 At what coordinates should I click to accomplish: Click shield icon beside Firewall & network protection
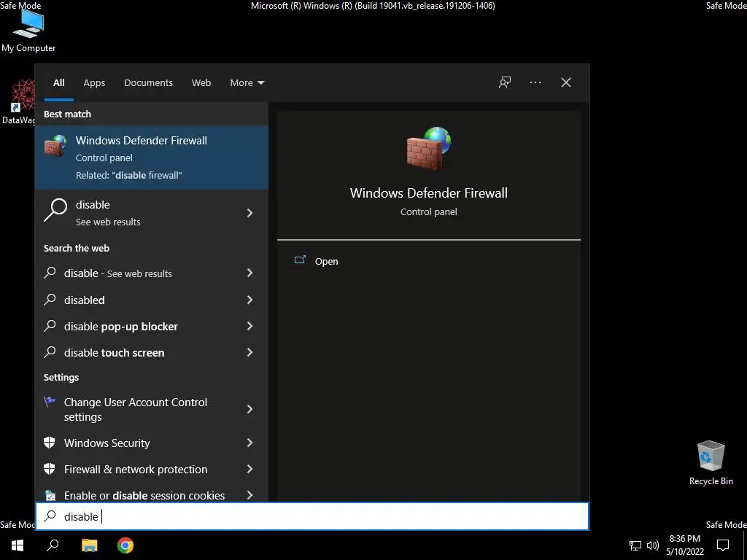(x=50, y=469)
